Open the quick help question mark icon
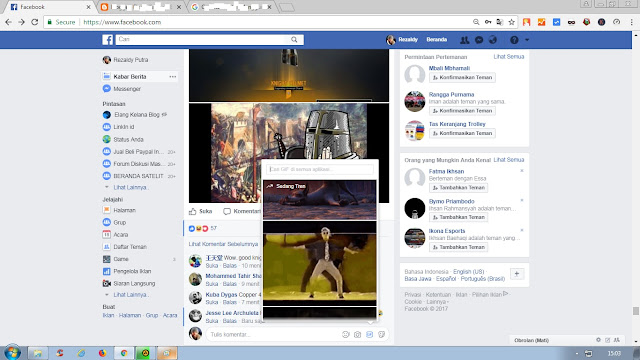Image resolution: width=640 pixels, height=360 pixels. point(514,40)
